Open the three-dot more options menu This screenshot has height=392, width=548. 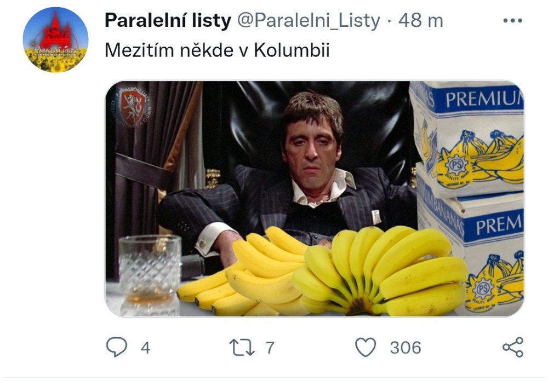[512, 21]
